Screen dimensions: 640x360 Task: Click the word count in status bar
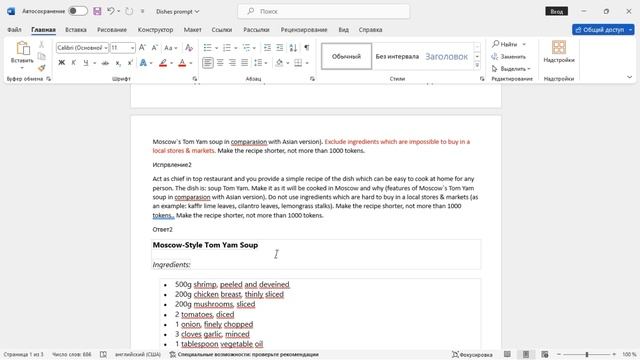(72, 354)
